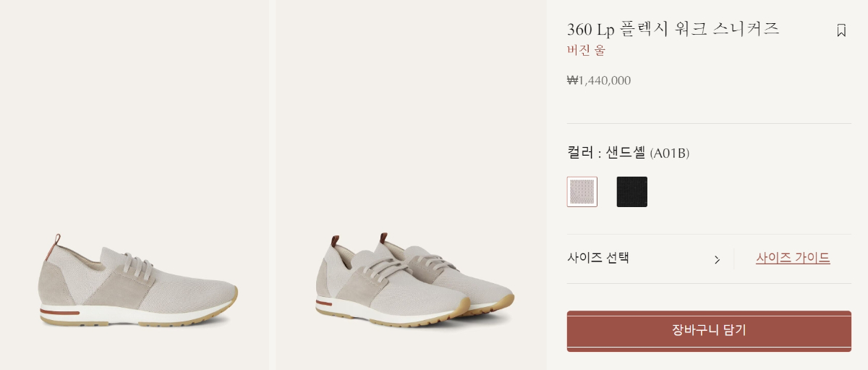868x370 pixels.
Task: Click the 컬러 : 샌드셸 label
Action: click(606, 153)
